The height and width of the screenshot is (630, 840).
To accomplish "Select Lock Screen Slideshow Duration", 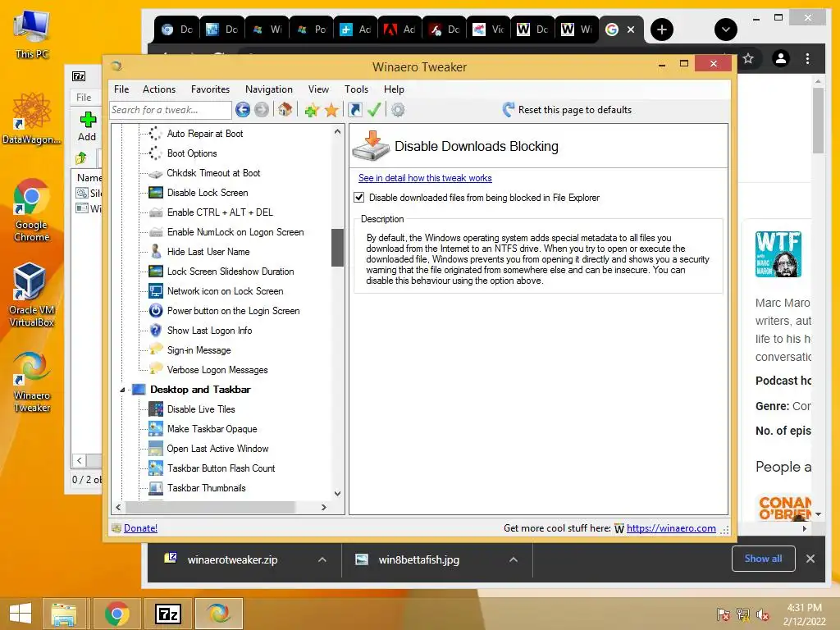I will [231, 272].
